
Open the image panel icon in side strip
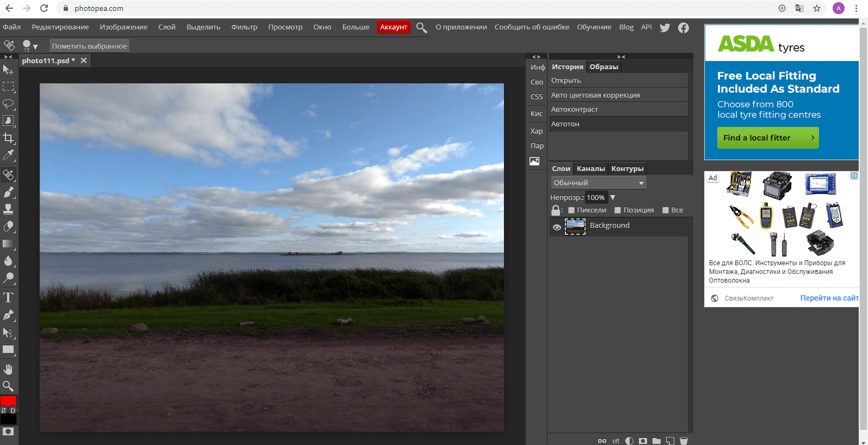(534, 161)
